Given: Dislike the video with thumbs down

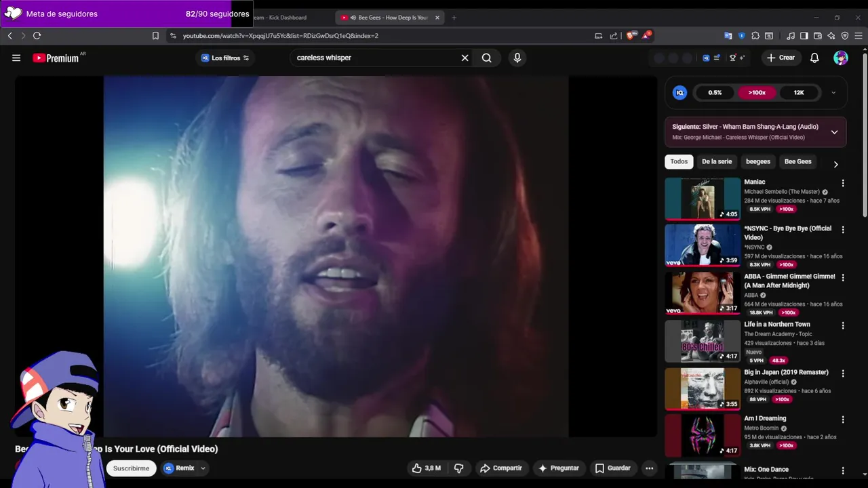Looking at the screenshot, I should click(x=458, y=468).
